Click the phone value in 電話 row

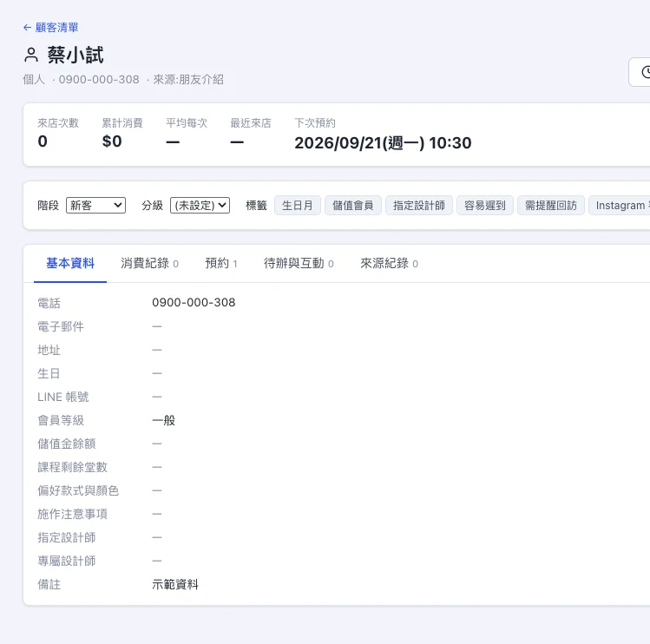pyautogui.click(x=194, y=302)
